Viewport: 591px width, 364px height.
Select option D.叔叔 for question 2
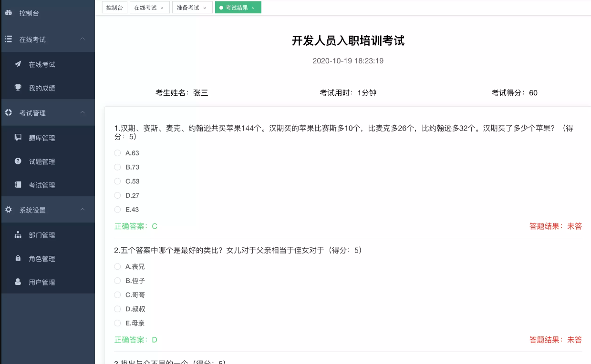117,309
